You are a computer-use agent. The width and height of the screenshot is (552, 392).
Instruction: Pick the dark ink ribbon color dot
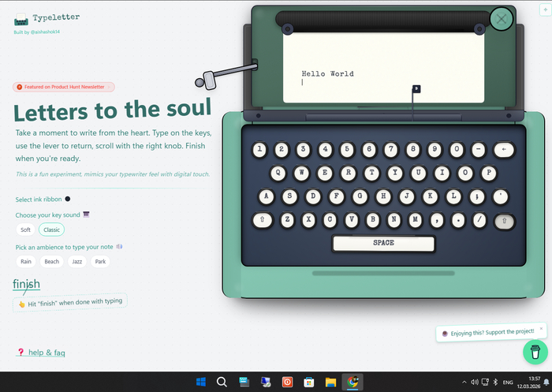pos(68,199)
